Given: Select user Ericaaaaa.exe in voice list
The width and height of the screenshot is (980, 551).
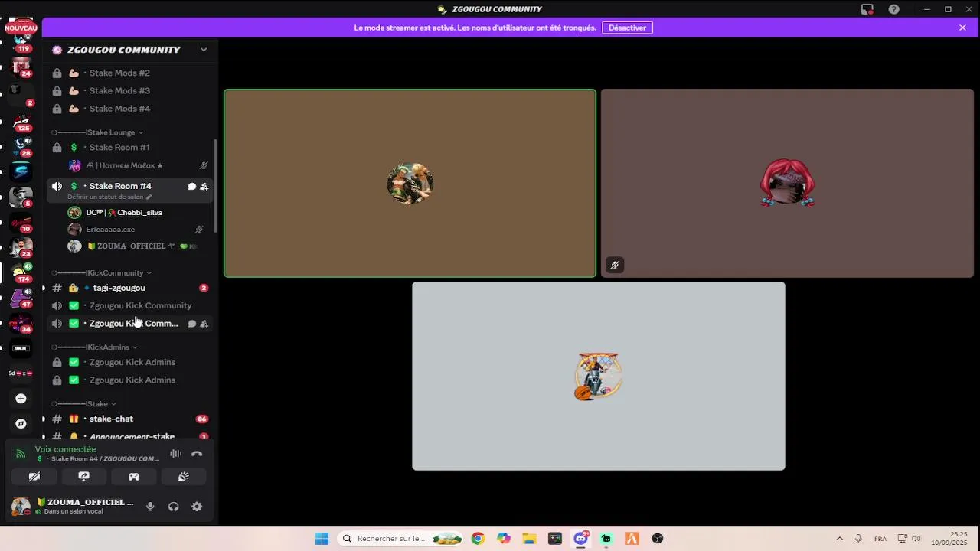Looking at the screenshot, I should coord(137,229).
